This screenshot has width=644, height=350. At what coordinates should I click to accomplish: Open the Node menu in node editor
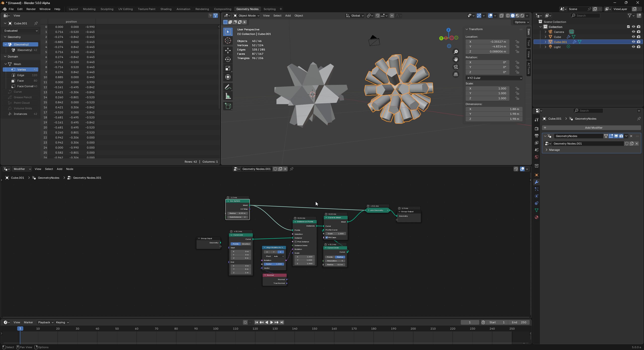tap(69, 169)
